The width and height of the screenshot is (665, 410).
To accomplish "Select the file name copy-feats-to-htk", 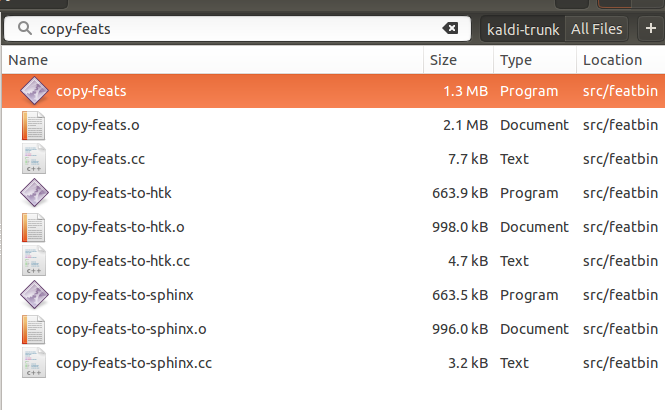I will [114, 193].
